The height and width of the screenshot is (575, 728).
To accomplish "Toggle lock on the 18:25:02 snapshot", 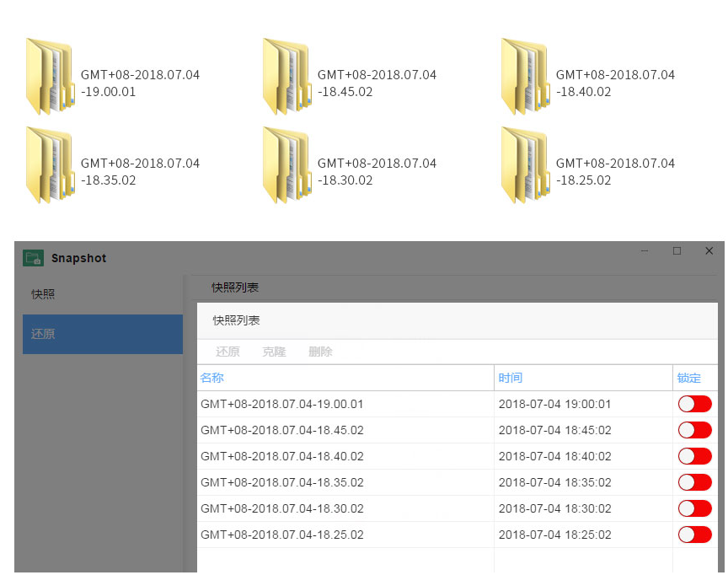I will (694, 535).
